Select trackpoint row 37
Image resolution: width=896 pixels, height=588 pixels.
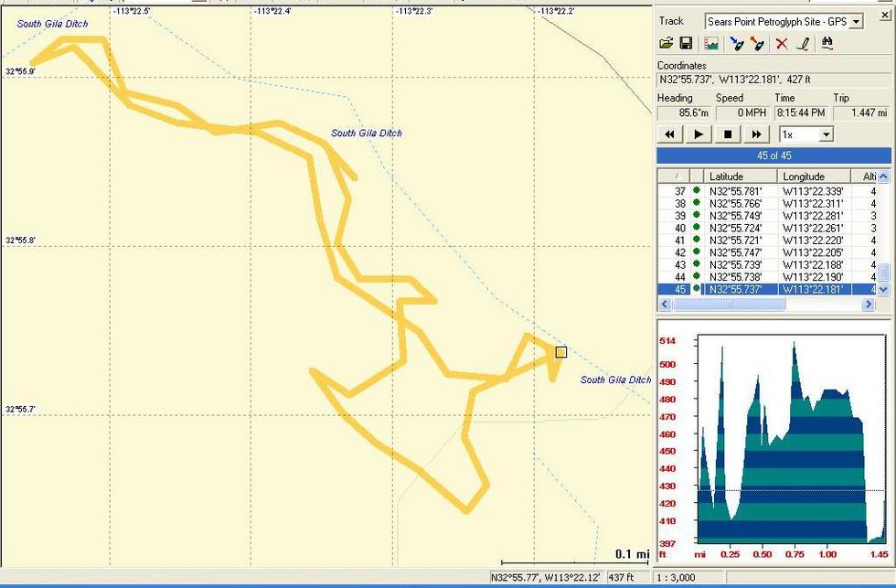[x=767, y=191]
